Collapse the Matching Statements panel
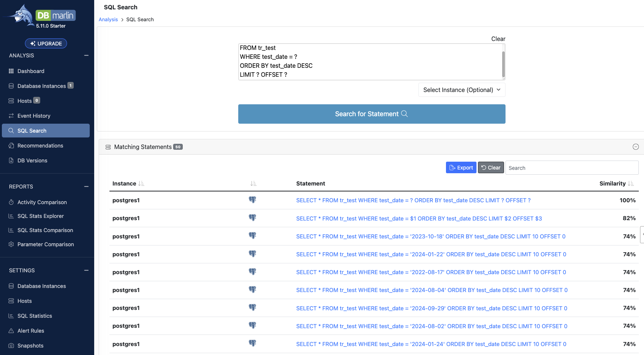Viewport: 644px width, 355px height. point(636,147)
